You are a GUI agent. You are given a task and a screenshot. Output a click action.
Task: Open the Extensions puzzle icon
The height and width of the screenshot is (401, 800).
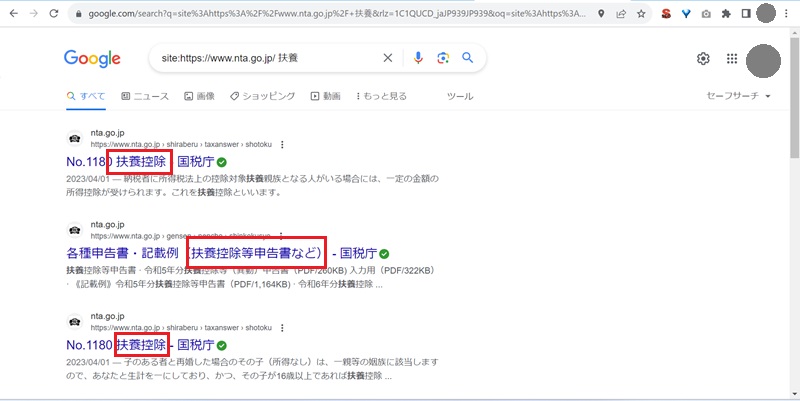tap(726, 14)
